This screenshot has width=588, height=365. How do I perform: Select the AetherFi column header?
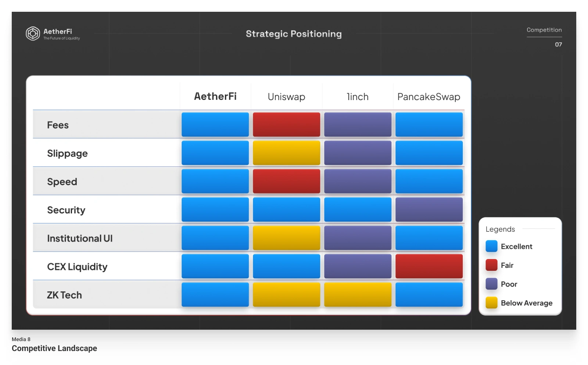click(x=215, y=96)
